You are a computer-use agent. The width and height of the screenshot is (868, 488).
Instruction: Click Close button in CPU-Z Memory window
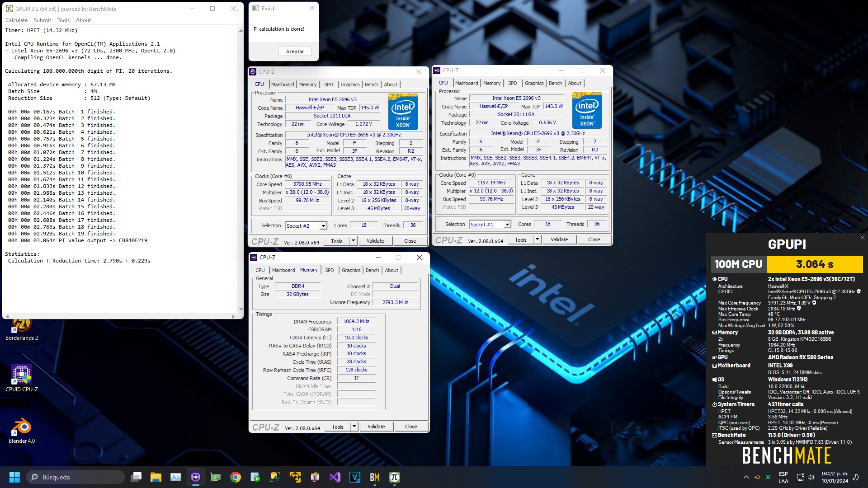(x=411, y=427)
